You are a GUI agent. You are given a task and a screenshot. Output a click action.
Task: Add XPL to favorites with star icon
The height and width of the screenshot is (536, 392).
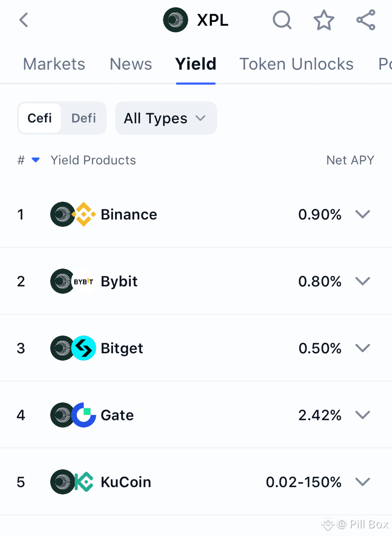324,20
